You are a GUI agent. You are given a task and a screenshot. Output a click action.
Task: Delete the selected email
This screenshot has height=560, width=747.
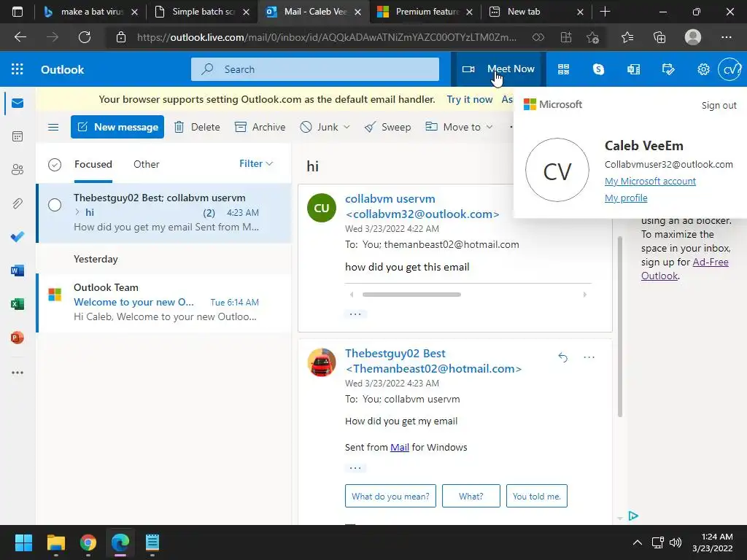point(197,127)
